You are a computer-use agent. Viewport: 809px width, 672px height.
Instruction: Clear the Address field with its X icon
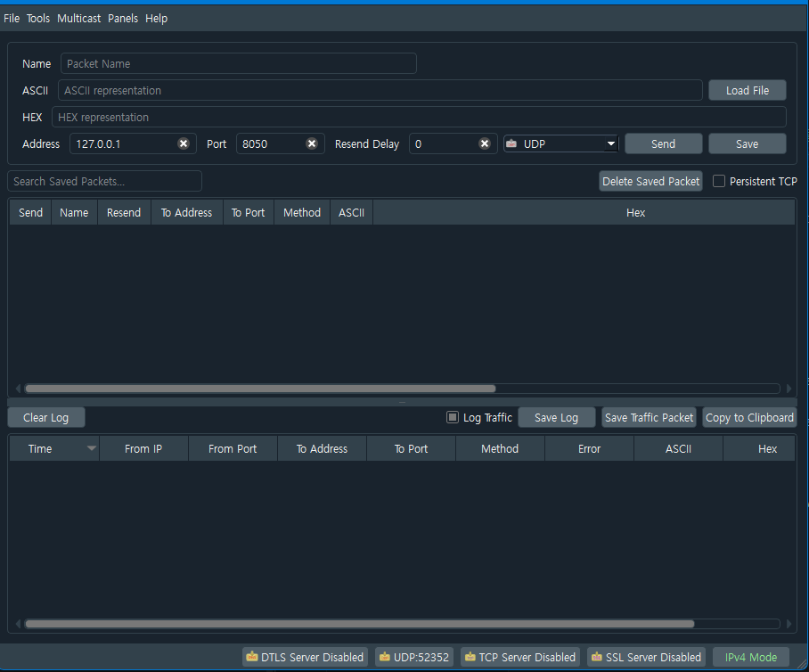(184, 143)
